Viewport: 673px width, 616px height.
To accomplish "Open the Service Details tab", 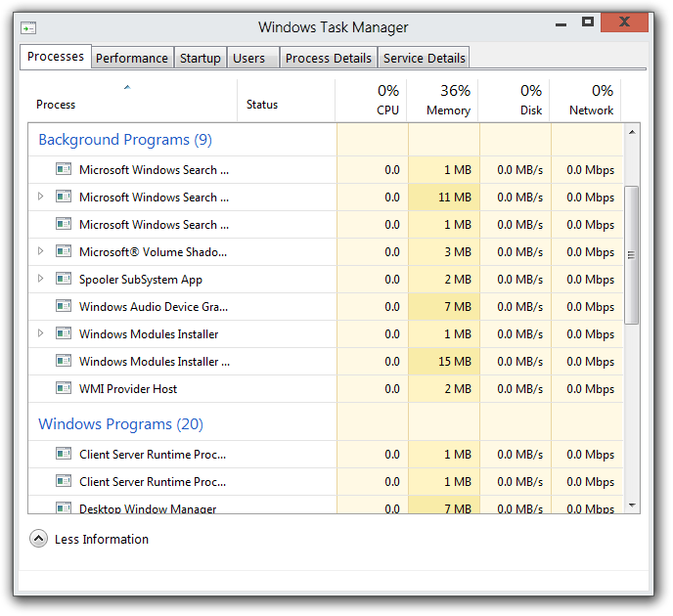I will click(x=424, y=58).
